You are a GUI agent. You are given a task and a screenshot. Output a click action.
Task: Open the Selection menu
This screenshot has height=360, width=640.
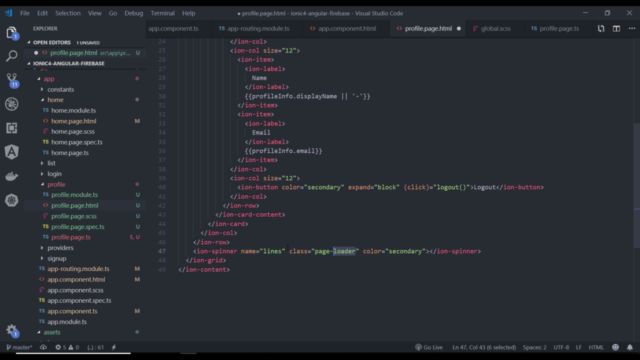click(68, 13)
